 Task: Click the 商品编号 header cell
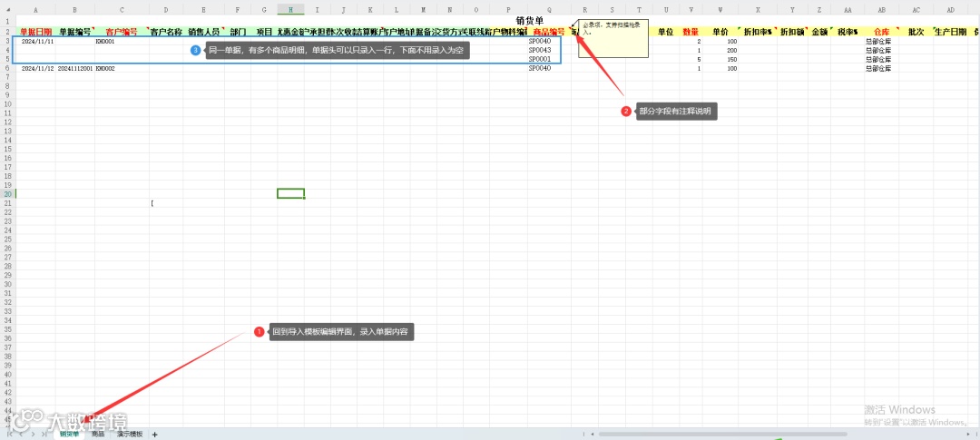coord(549,31)
